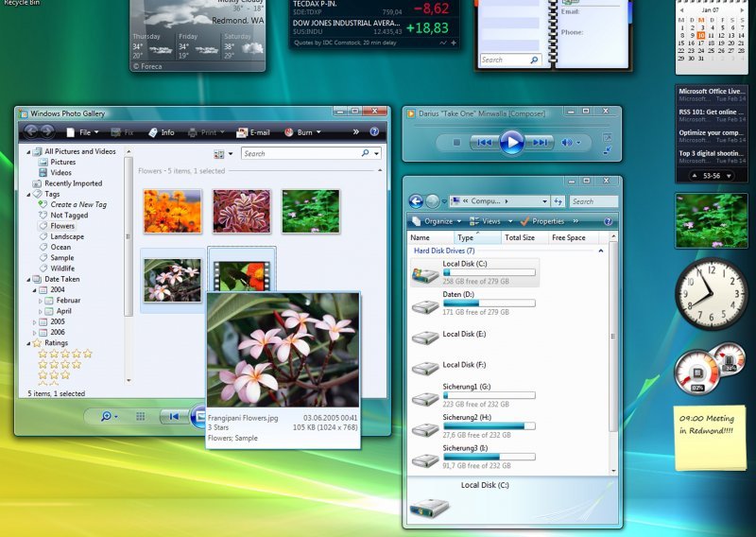Open Fix in Photo Gallery toolbar
756x537 pixels.
coord(122,132)
